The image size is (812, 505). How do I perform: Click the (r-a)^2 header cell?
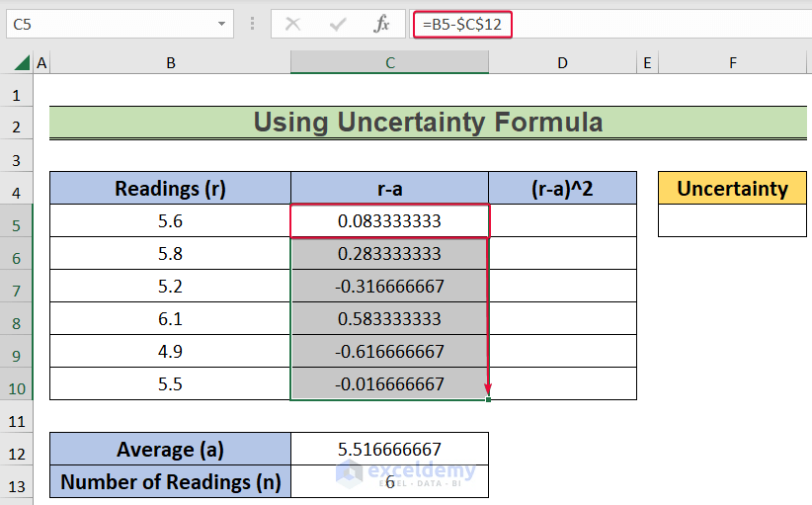point(562,188)
